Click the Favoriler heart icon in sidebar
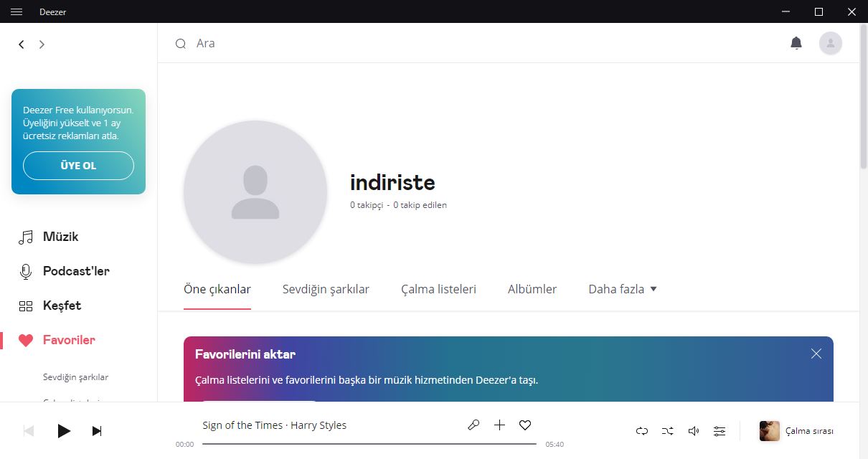Viewport: 868px width, 459px height. (x=26, y=341)
